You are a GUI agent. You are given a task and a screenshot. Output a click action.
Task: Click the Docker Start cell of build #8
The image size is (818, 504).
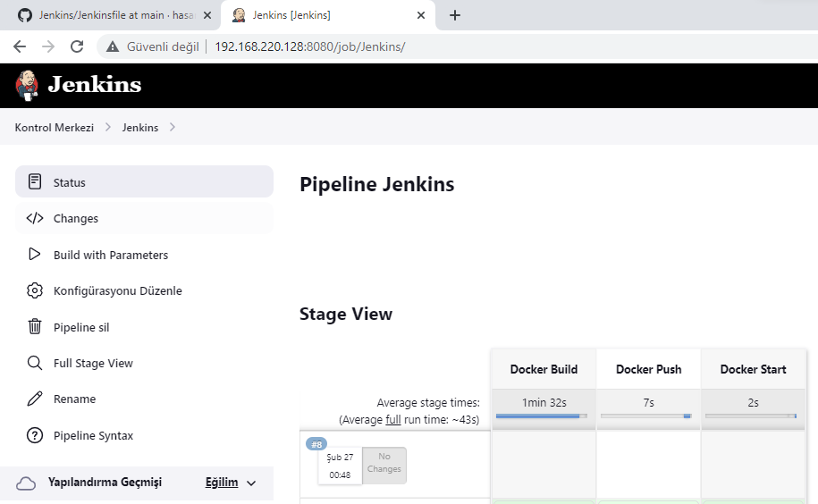(754, 464)
